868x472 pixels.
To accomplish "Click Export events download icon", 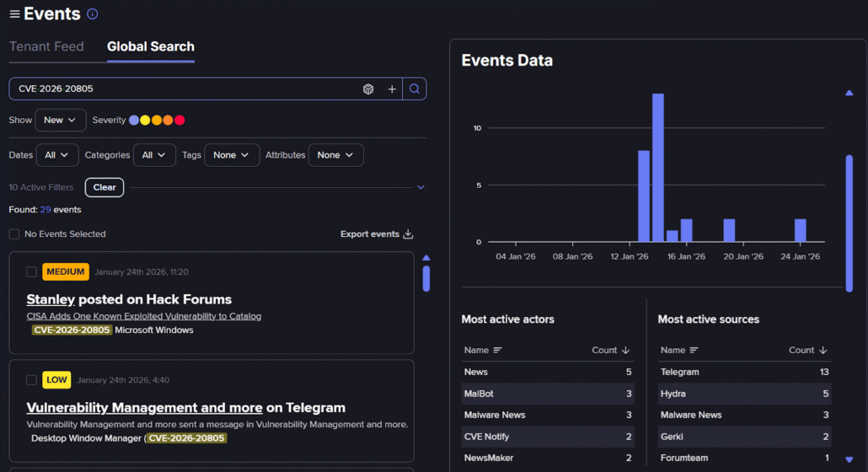I will pos(408,234).
